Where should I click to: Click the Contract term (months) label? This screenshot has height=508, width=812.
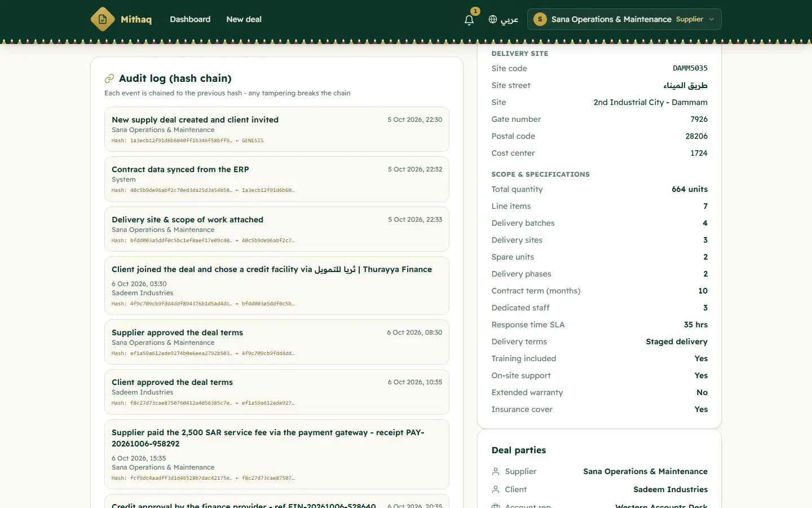click(x=536, y=291)
